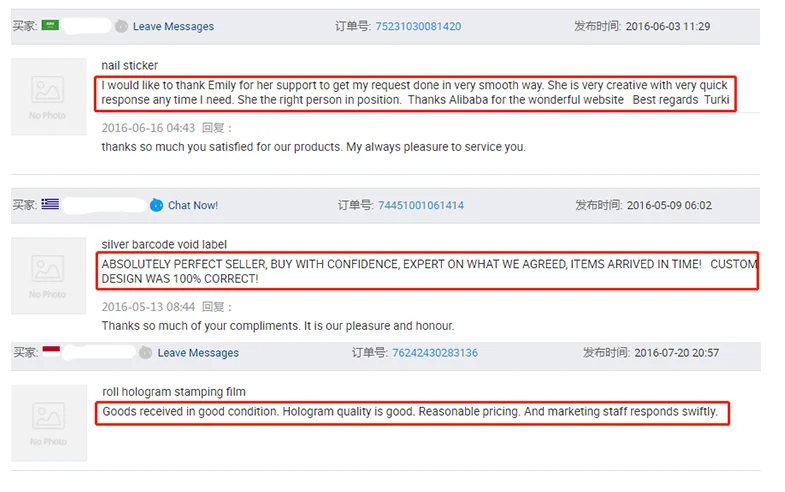Click the Greece flag icon
The image size is (785, 492).
pos(50,204)
